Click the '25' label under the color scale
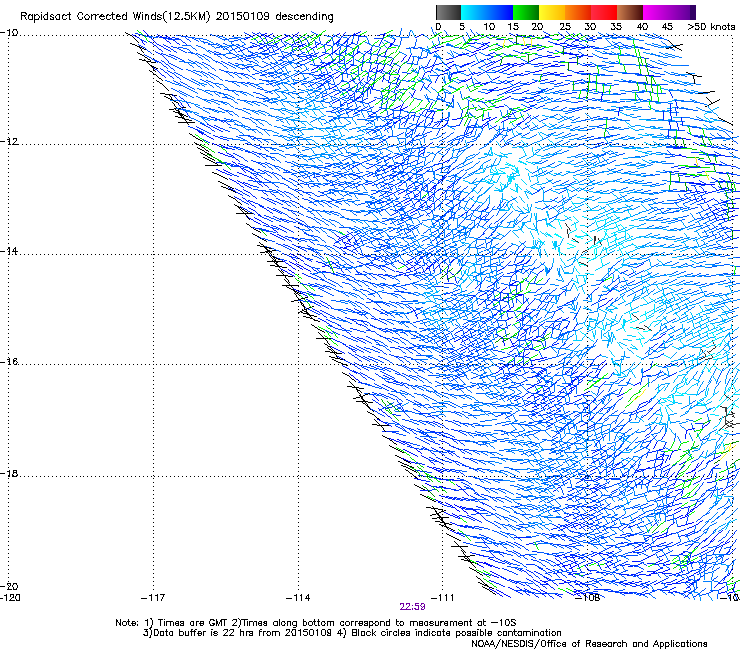The width and height of the screenshot is (740, 650). tap(565, 27)
